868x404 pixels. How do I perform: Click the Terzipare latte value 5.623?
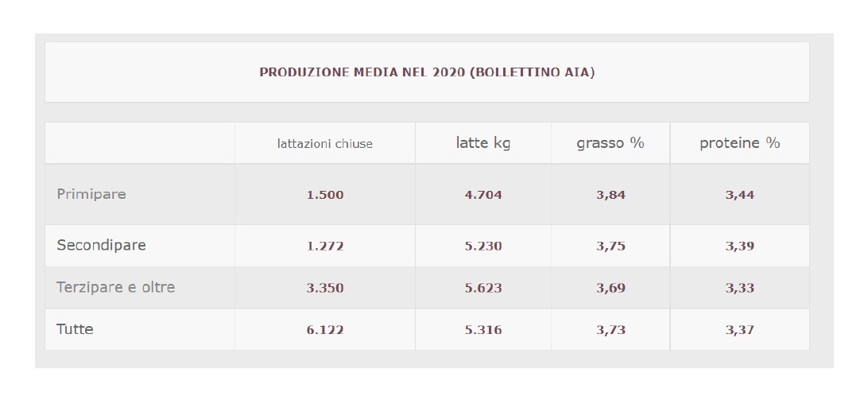pos(483,288)
